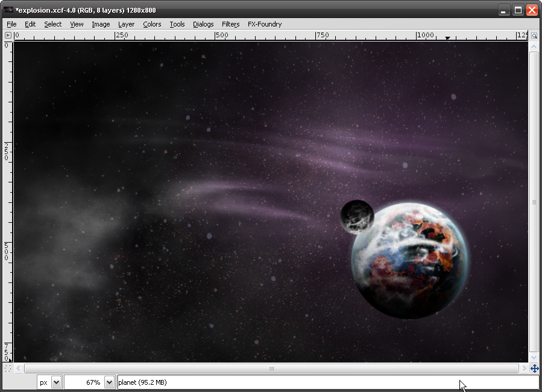Maximize the explosion.xcf window
This screenshot has width=542, height=392.
click(x=518, y=10)
